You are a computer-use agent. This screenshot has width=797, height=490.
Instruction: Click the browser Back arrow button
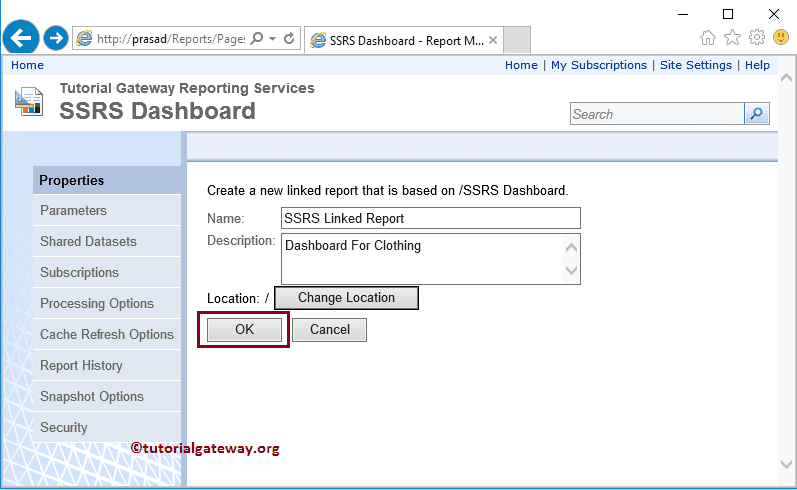coord(21,38)
